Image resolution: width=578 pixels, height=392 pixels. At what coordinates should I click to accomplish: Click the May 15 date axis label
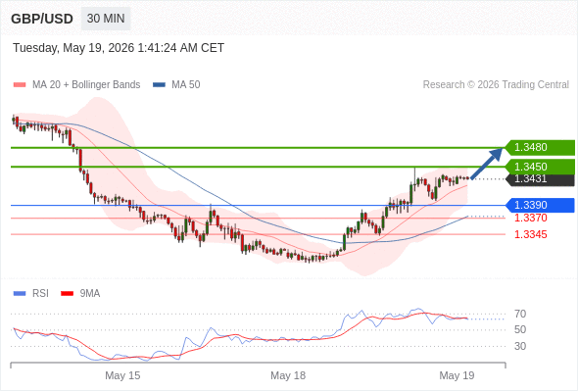tap(122, 375)
